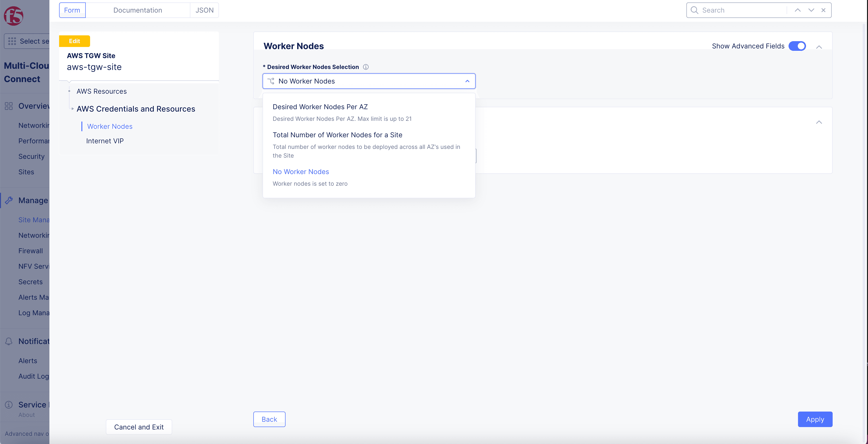Image resolution: width=868 pixels, height=444 pixels.
Task: Switch to the JSON tab
Action: 205,10
